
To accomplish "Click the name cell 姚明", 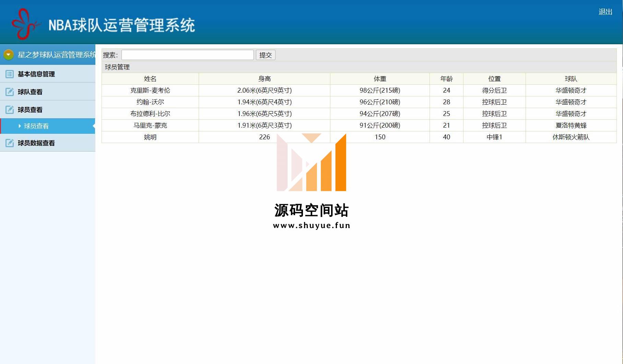I will pyautogui.click(x=150, y=137).
